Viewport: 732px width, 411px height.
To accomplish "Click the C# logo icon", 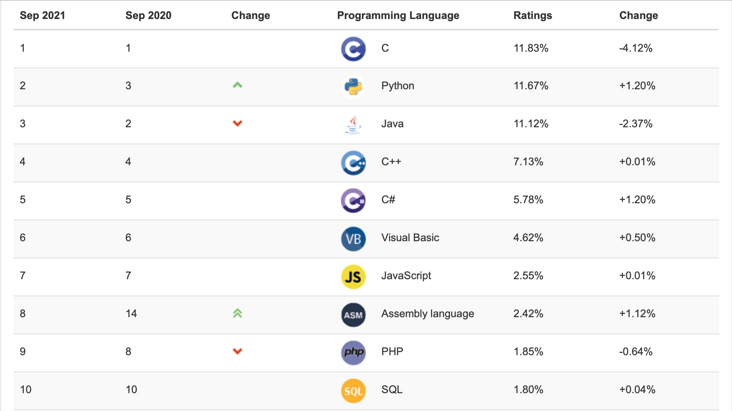I will 353,200.
